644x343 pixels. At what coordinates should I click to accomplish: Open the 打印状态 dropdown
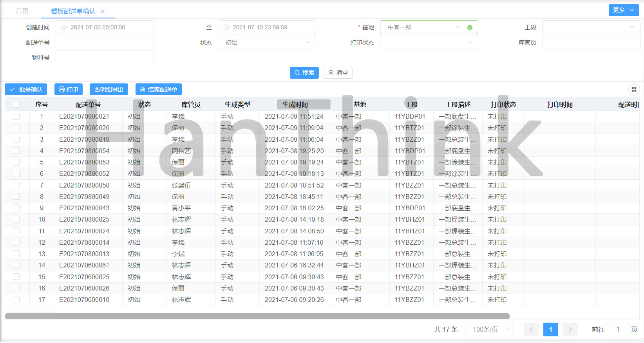[x=429, y=43]
